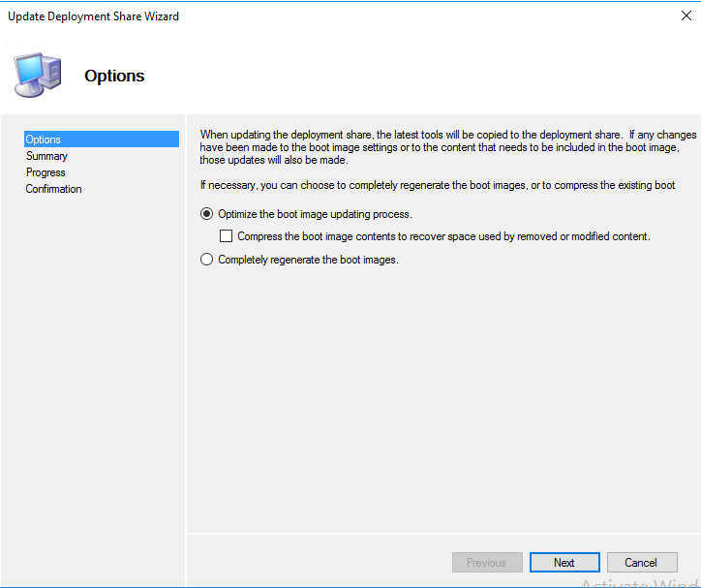
Task: Click the Compress boot image label text
Action: 443,236
